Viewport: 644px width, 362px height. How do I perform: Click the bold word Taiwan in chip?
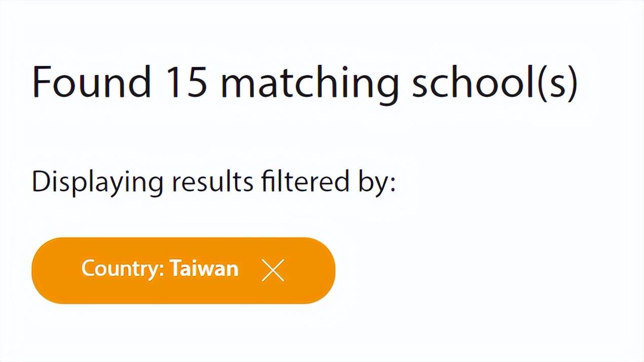click(204, 268)
